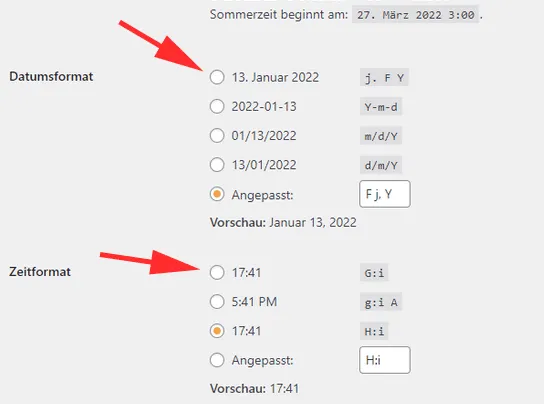Select the 01/13/2022 date format radio
The width and height of the screenshot is (544, 404).
click(x=217, y=135)
